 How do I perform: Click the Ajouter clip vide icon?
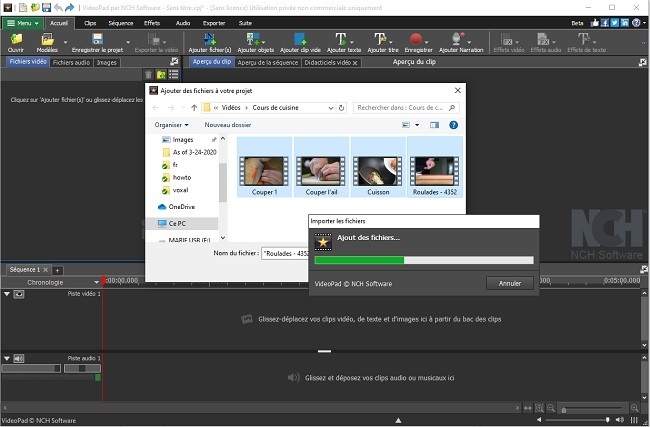300,39
